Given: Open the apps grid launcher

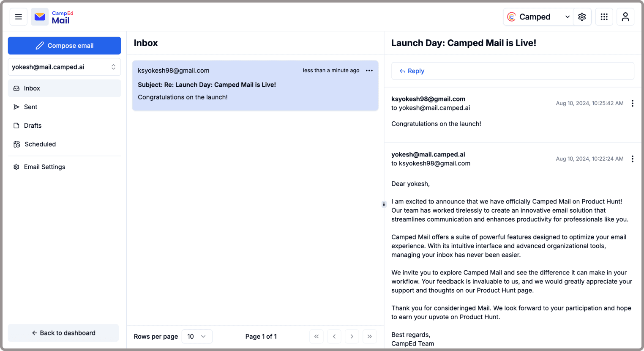Looking at the screenshot, I should pyautogui.click(x=604, y=17).
